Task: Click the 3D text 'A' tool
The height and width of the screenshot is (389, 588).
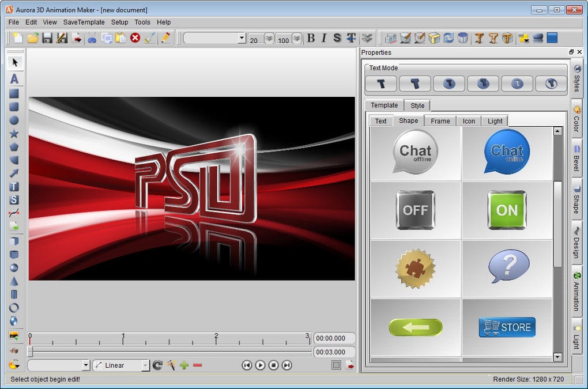Action: point(14,78)
